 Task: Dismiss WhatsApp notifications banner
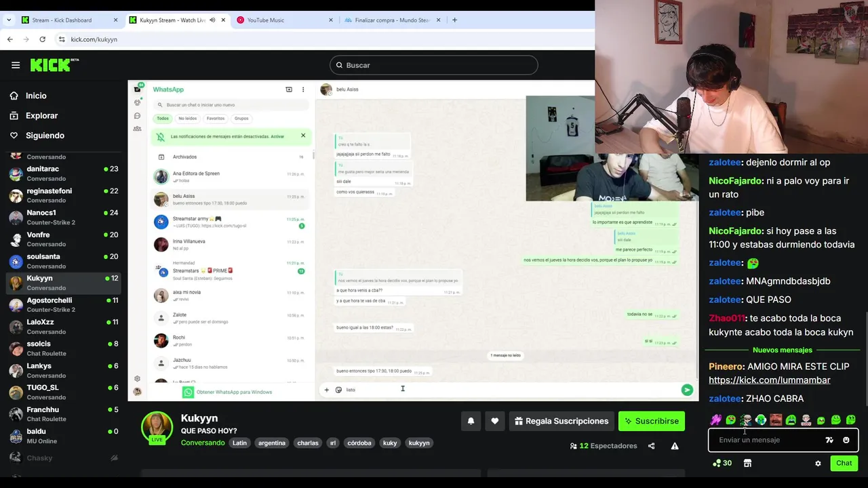(x=303, y=136)
